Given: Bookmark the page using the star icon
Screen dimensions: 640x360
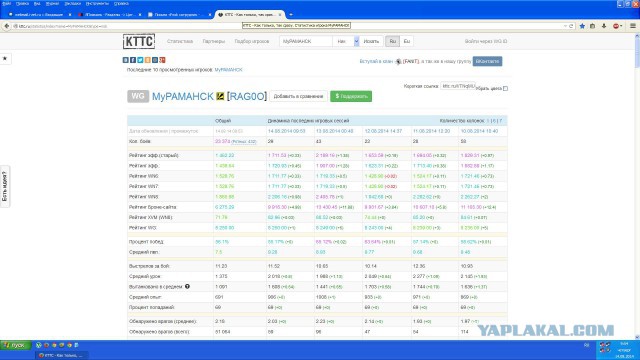Looking at the screenshot, I should 582,26.
